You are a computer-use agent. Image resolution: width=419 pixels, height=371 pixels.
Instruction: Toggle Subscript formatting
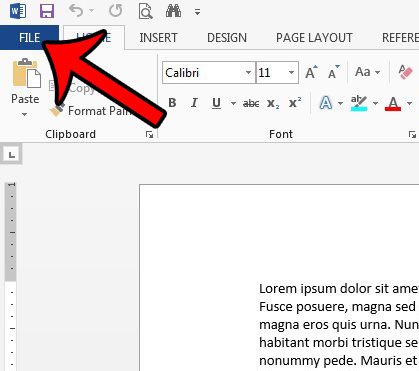click(273, 104)
